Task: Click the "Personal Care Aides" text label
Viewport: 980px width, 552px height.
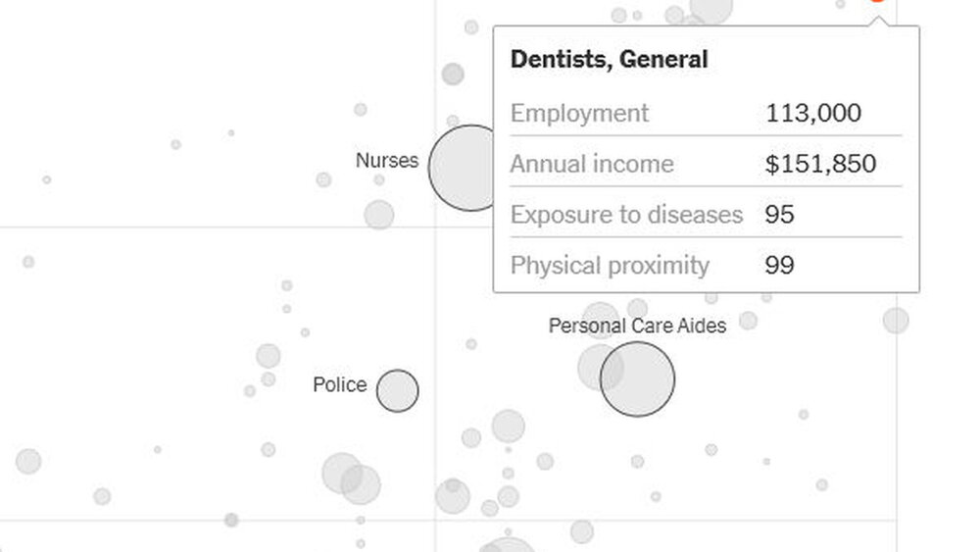Action: [x=637, y=326]
